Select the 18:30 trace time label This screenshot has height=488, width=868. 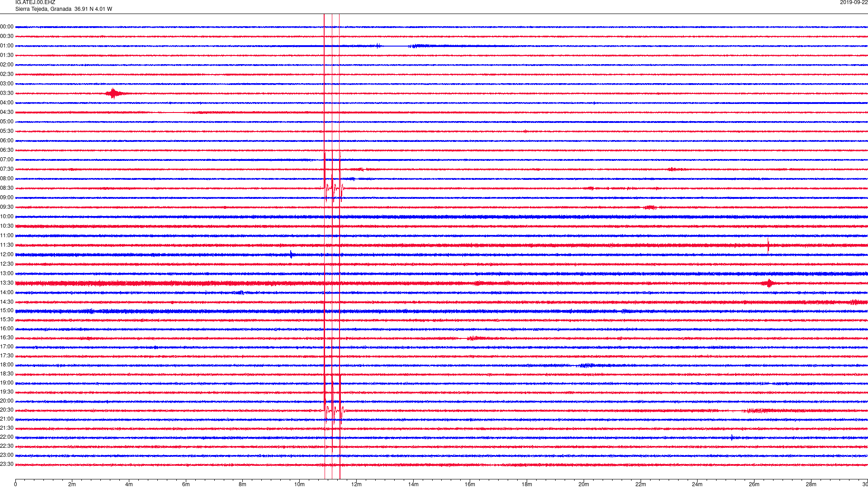coord(7,374)
